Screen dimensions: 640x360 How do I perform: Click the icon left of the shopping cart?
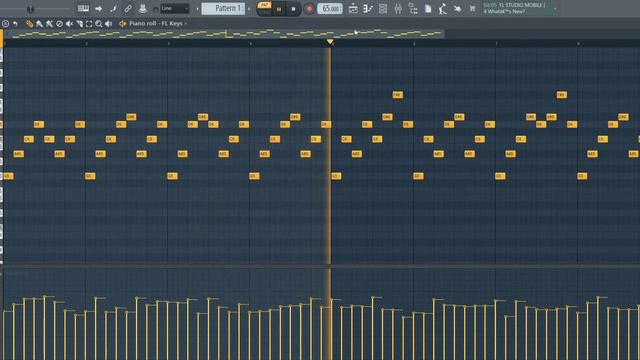coord(458,9)
